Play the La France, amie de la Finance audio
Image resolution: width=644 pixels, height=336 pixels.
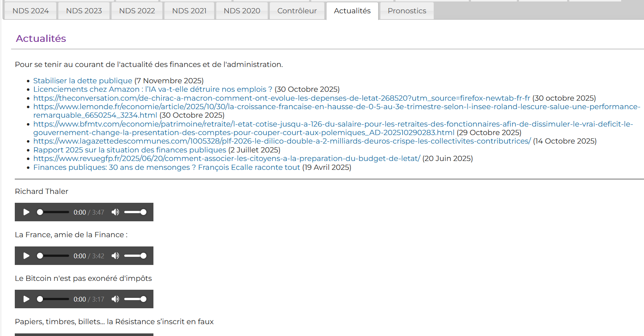[26, 256]
